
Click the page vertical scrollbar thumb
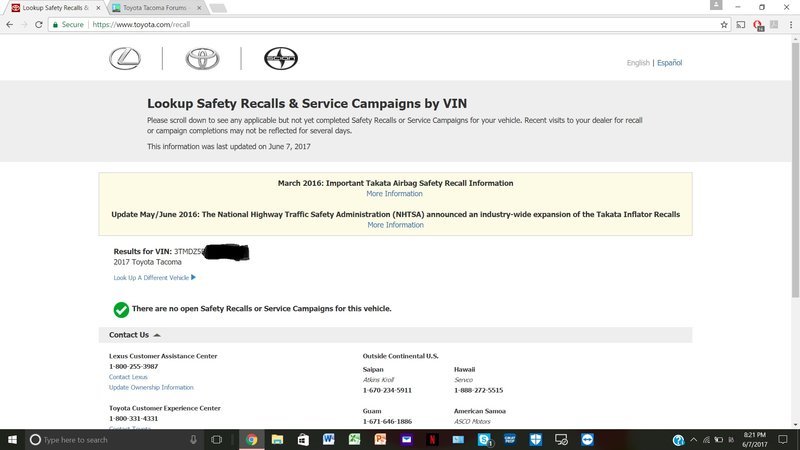(795, 168)
